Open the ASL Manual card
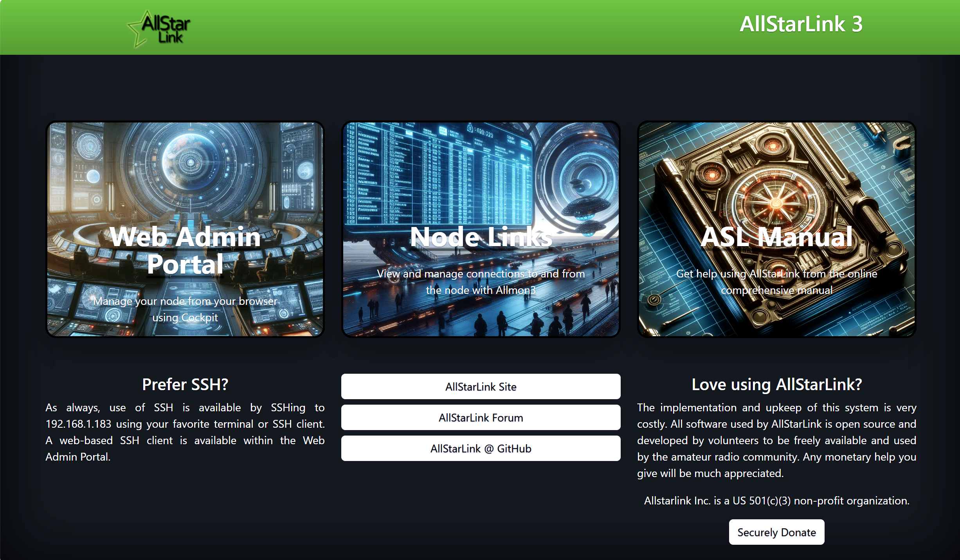The height and width of the screenshot is (560, 960). pyautogui.click(x=777, y=229)
